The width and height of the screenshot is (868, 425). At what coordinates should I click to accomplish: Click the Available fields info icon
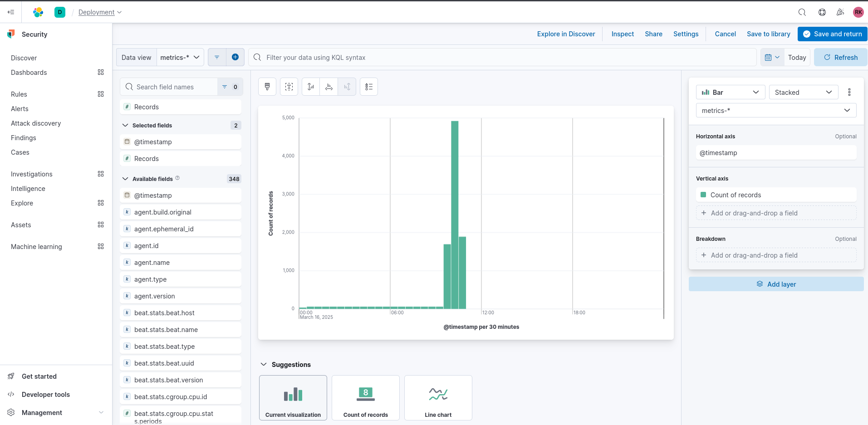(x=177, y=178)
